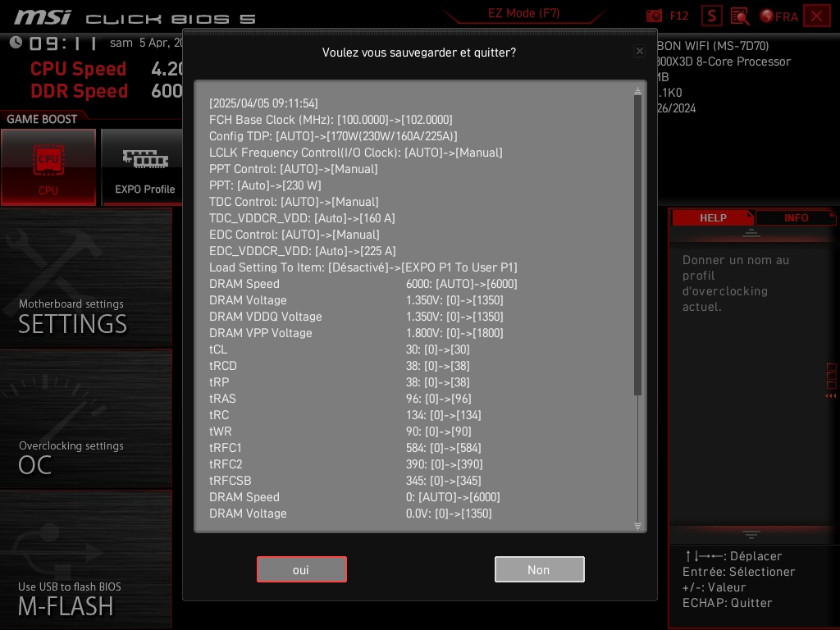Click the timestamp line 2025/04/05 09:11:54

click(263, 103)
